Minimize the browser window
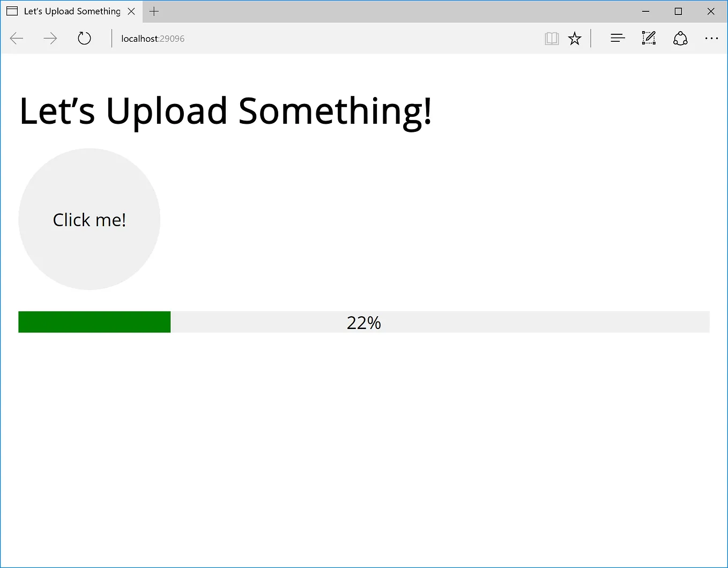Viewport: 728px width, 568px height. pyautogui.click(x=646, y=11)
